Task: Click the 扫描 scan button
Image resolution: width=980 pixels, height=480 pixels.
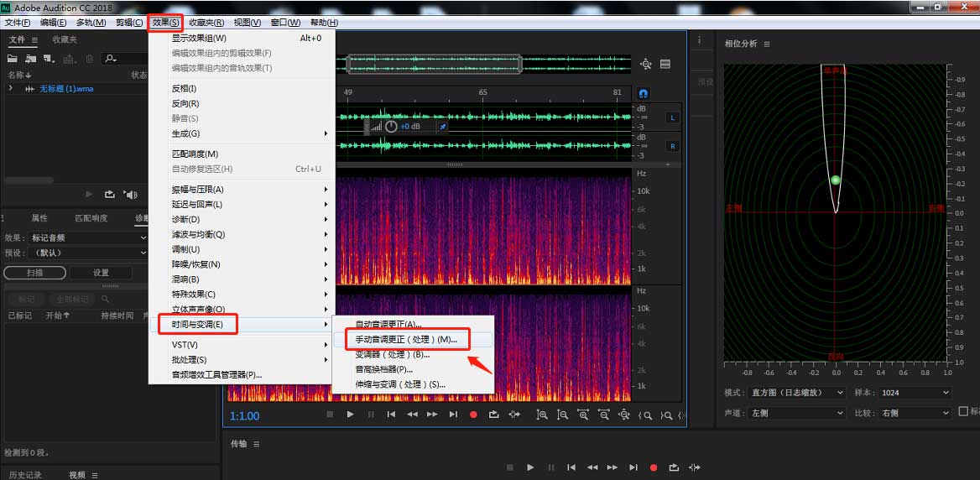Action: [x=34, y=273]
